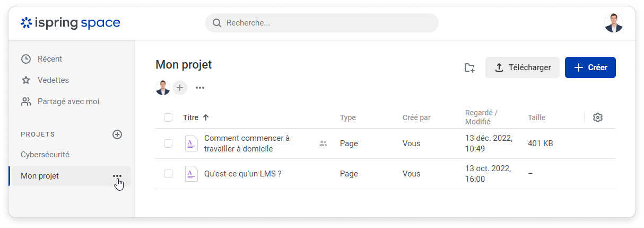Open table column settings gear
Viewport: 644px width, 228px height.
click(x=598, y=117)
